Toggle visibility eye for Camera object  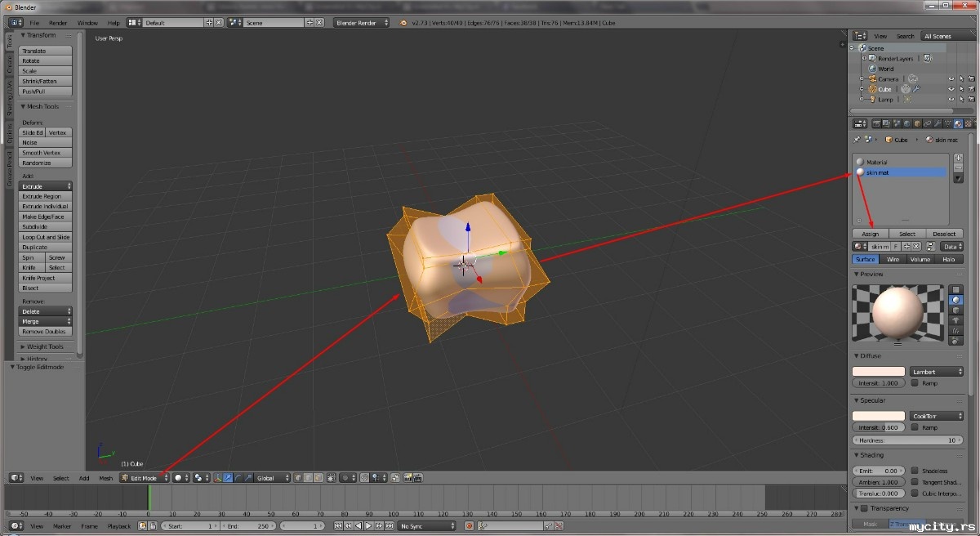pos(951,79)
